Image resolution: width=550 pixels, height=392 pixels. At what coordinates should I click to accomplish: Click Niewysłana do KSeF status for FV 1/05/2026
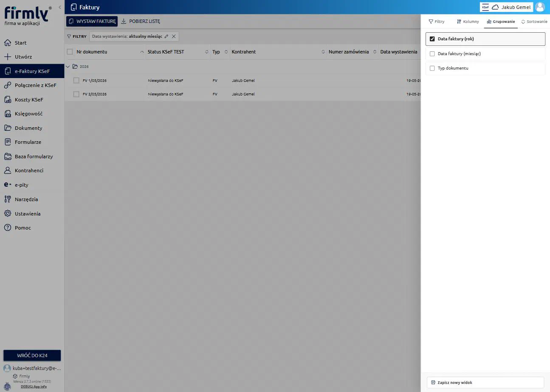166,81
